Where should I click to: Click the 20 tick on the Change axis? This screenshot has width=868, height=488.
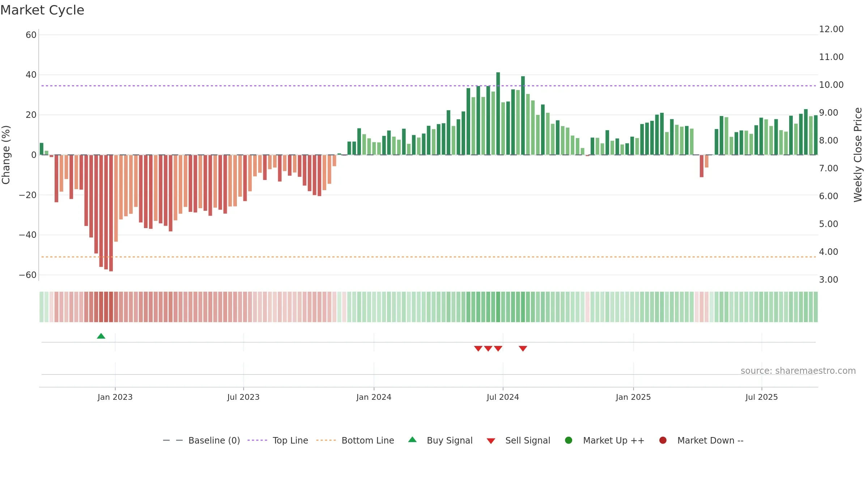click(x=31, y=115)
